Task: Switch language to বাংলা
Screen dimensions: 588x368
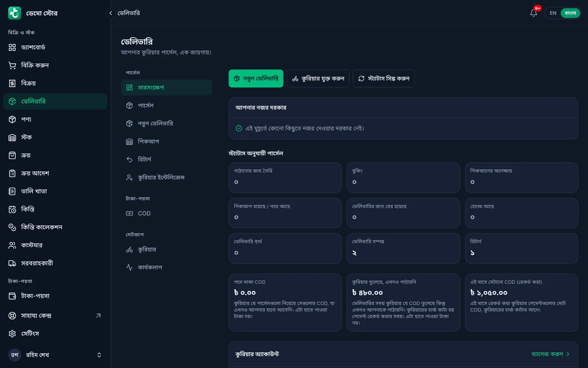Action: 570,13
